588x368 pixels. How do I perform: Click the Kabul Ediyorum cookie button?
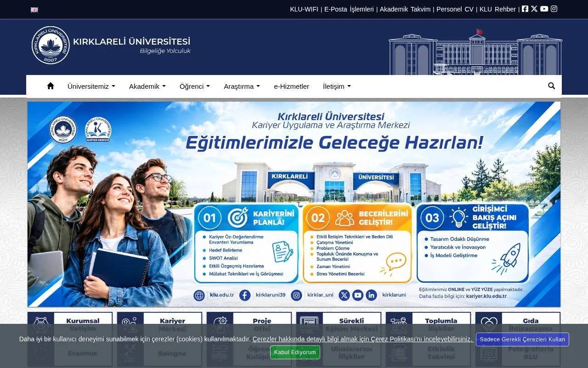pos(295,352)
